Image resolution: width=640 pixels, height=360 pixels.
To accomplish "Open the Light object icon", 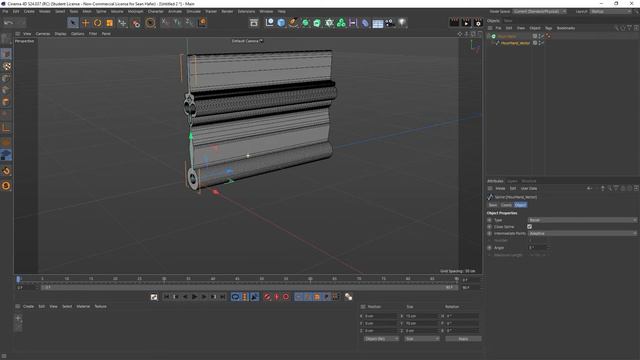I will click(x=402, y=23).
